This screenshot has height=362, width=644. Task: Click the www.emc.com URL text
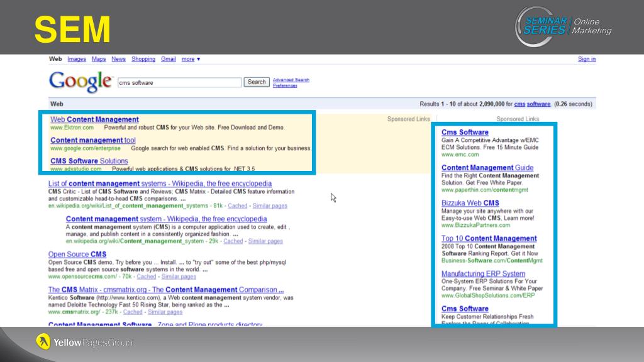pyautogui.click(x=460, y=155)
